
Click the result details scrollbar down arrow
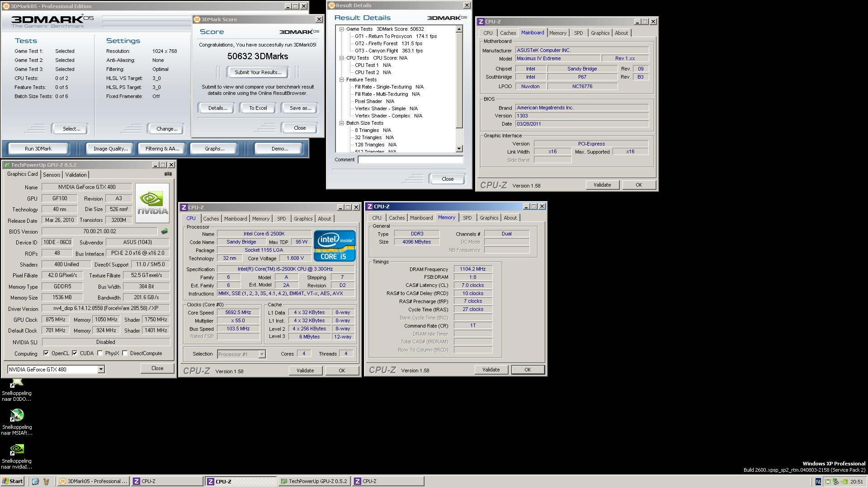click(459, 149)
